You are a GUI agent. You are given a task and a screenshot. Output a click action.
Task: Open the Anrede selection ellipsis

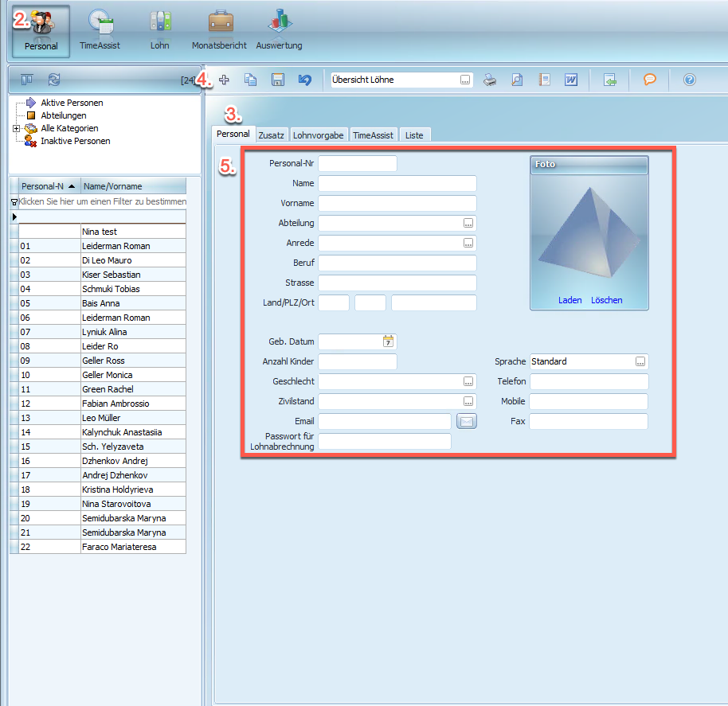click(468, 243)
